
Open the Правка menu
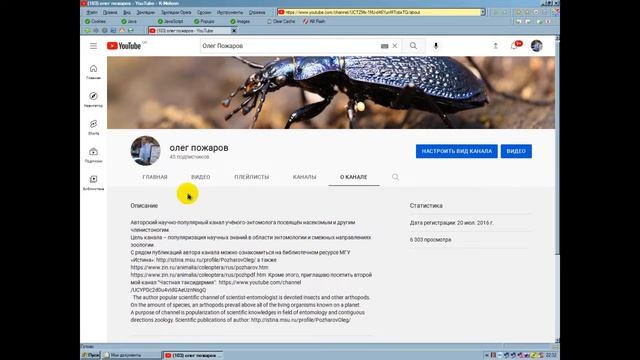(110, 12)
